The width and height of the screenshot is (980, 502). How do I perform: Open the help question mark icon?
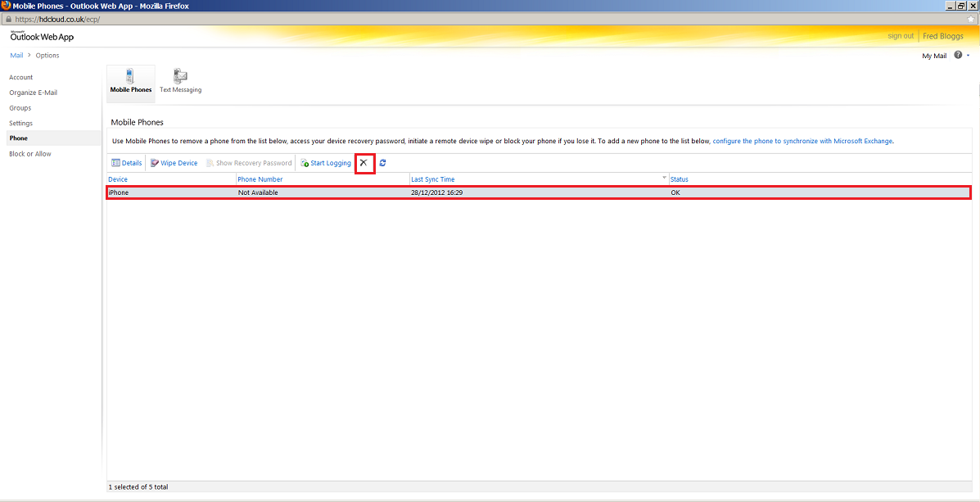958,55
